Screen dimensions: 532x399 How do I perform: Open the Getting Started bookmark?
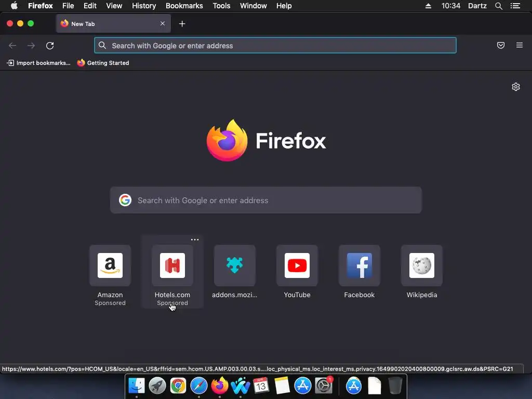[103, 63]
